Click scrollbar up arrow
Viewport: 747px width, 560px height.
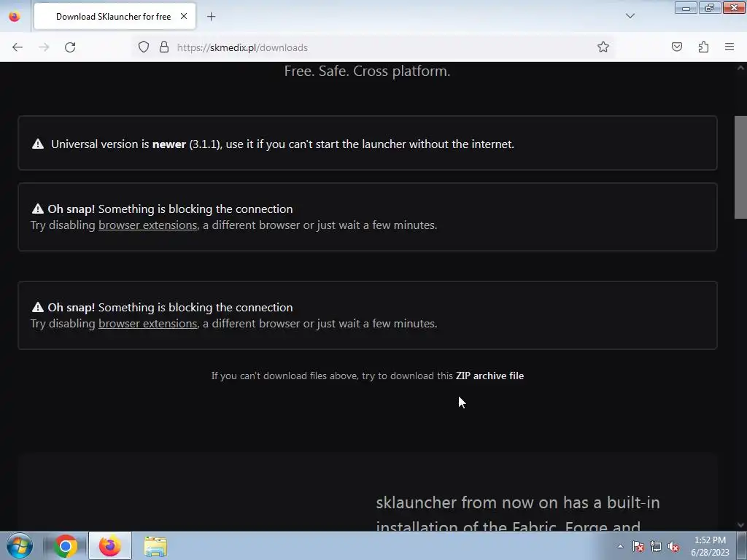tap(740, 68)
